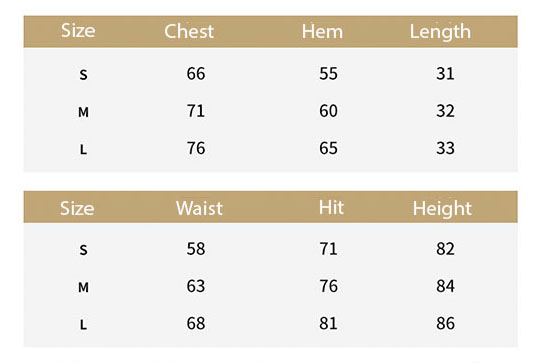Click the Chest column header
538x363 pixels.
[189, 32]
